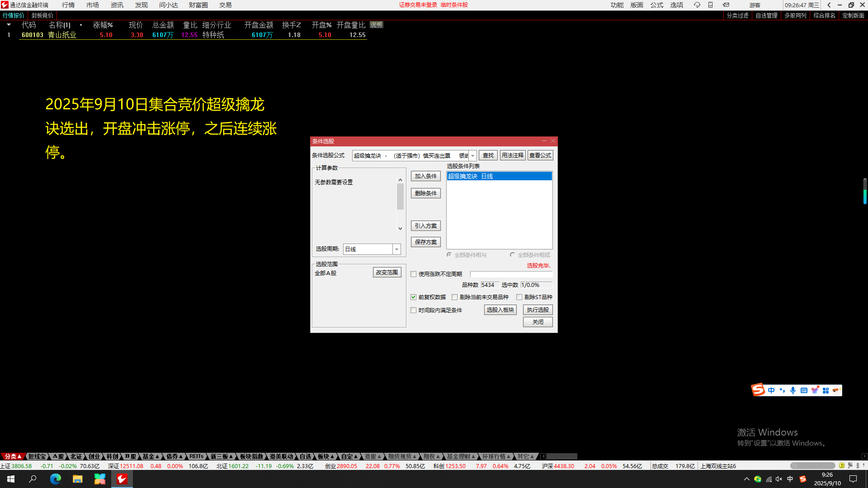This screenshot has width=868, height=488.
Task: Click the 执行选股 button
Action: (538, 310)
